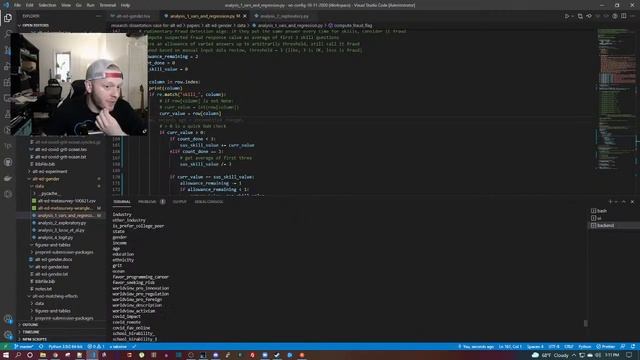Open the Edit menu
640x360 pixels.
coord(29,5)
